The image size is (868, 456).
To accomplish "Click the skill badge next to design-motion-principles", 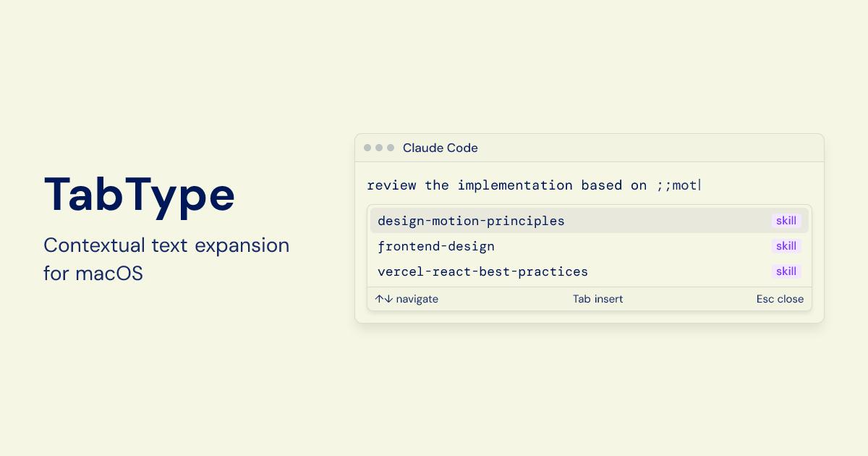I will pos(786,221).
